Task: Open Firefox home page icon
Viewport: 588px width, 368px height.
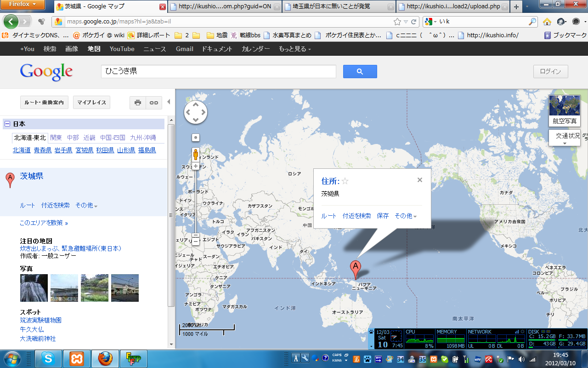Action: [547, 22]
